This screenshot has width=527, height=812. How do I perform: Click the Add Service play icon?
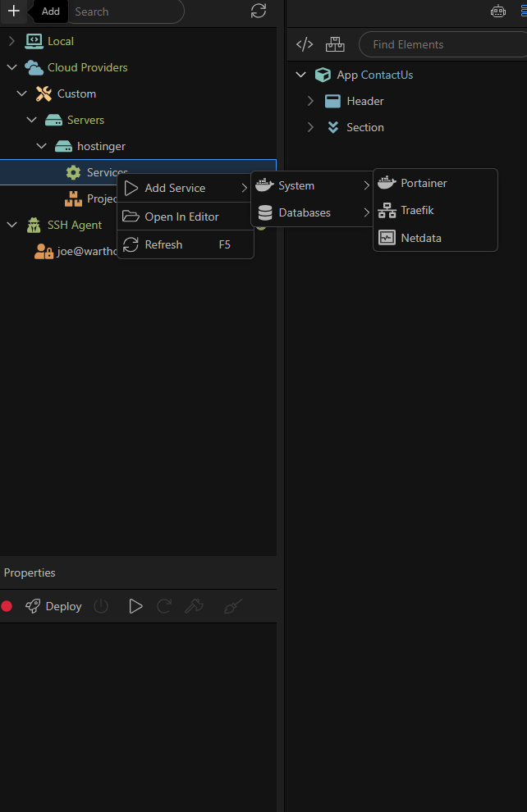pos(131,188)
